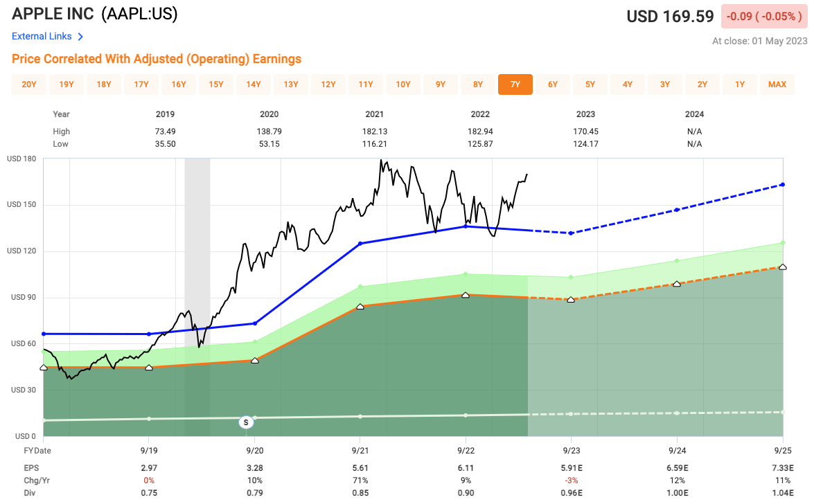Click the 2019 low value 35.50
This screenshot has width=814, height=504.
click(x=165, y=144)
